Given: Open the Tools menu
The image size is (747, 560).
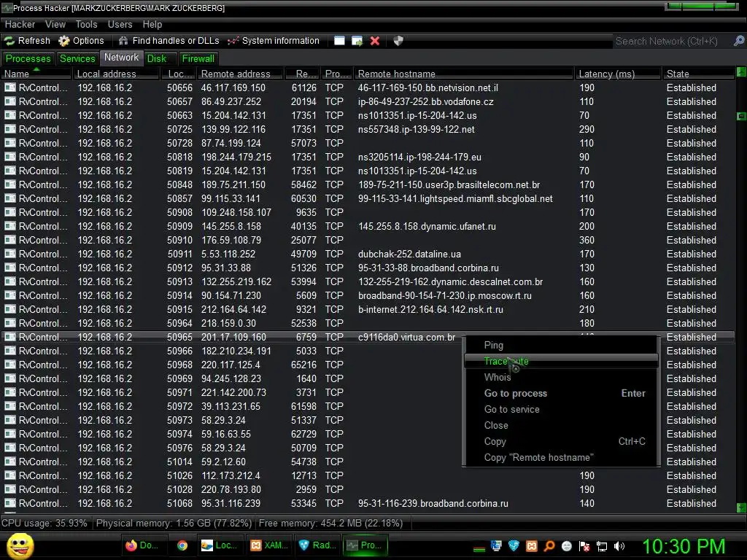Looking at the screenshot, I should [x=86, y=24].
